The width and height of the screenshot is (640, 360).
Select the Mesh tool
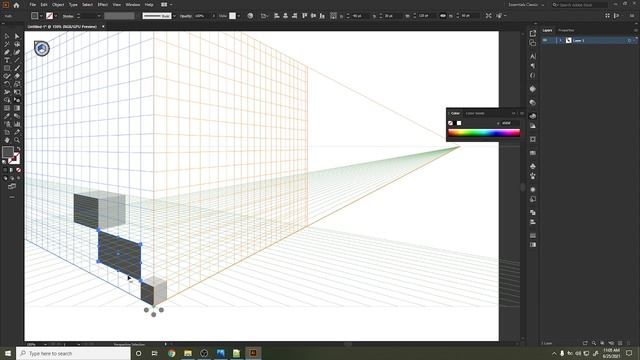[x=7, y=108]
